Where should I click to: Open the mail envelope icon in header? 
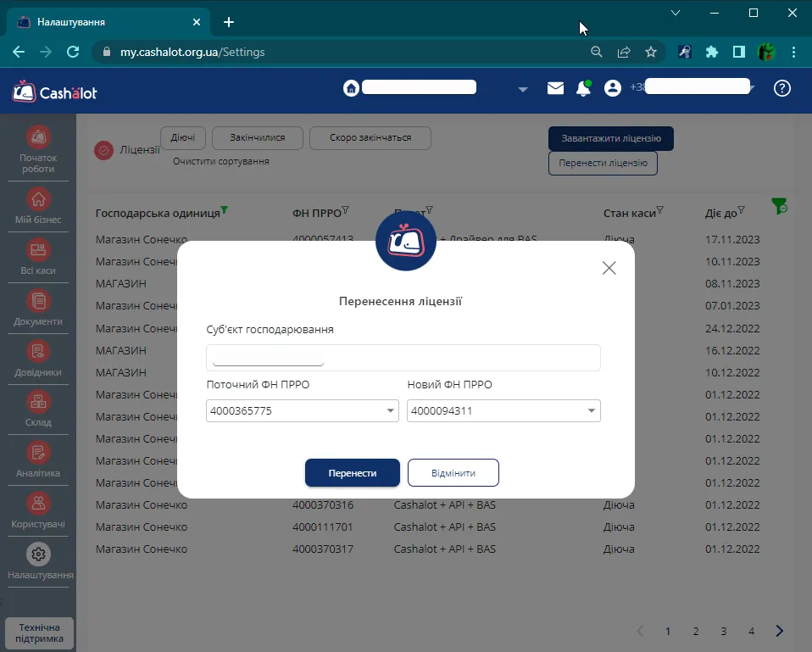point(555,88)
